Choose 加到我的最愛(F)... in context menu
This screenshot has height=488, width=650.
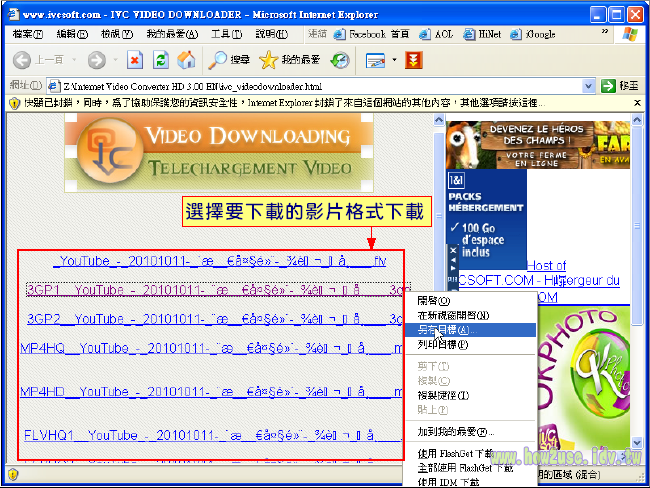[x=470, y=432]
